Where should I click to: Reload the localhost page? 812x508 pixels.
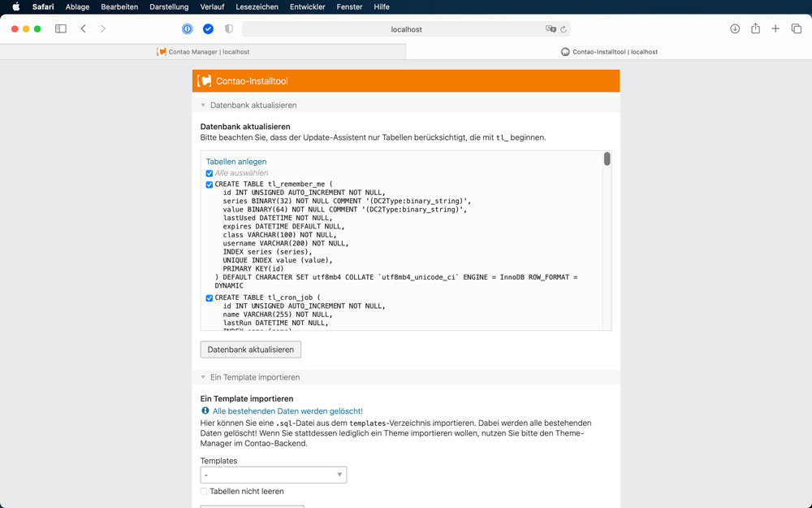(x=564, y=29)
